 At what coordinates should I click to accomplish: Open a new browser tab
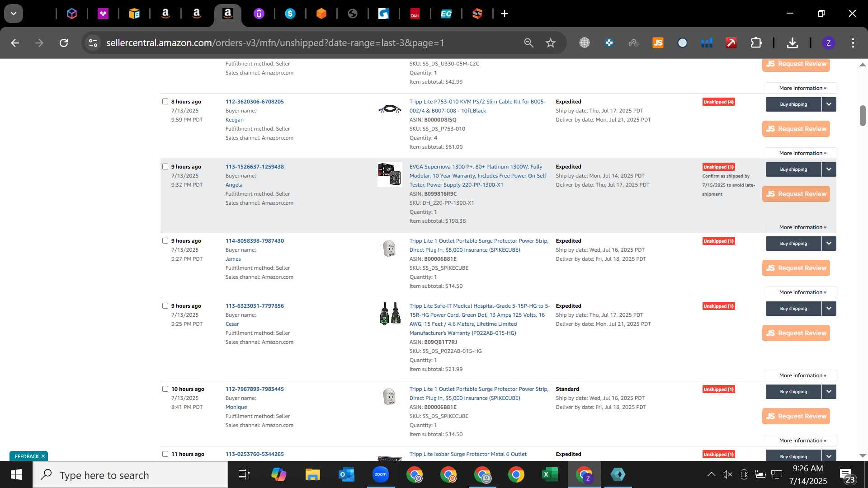pos(505,14)
